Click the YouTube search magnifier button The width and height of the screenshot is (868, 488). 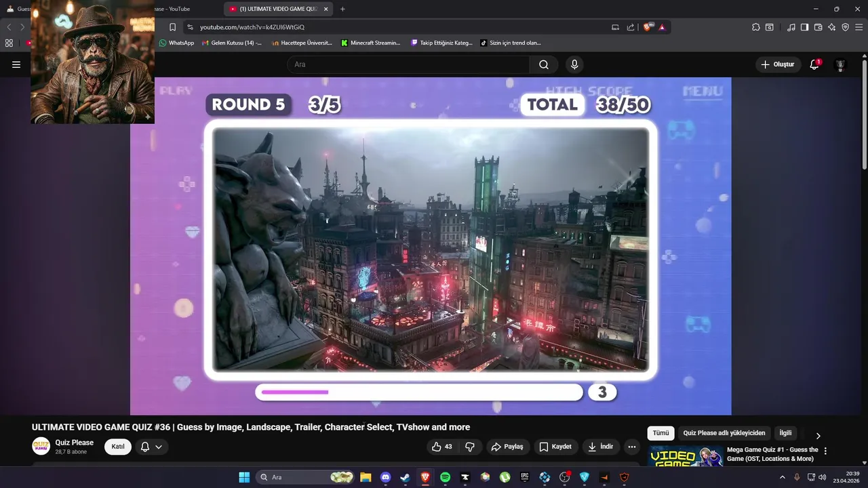[x=544, y=64]
